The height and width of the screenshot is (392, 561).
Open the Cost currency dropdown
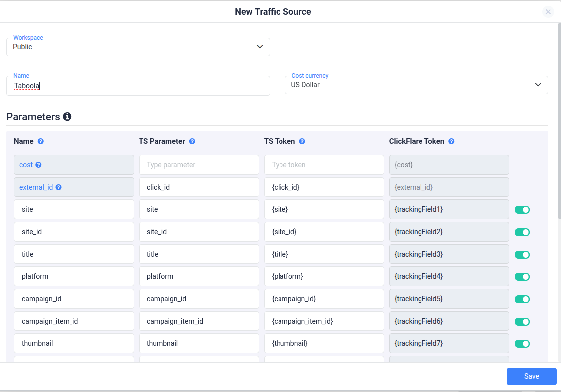[x=416, y=85]
